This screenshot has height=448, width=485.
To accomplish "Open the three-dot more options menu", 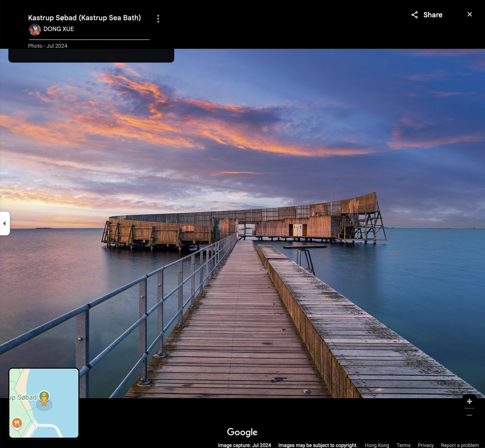I will pos(158,19).
